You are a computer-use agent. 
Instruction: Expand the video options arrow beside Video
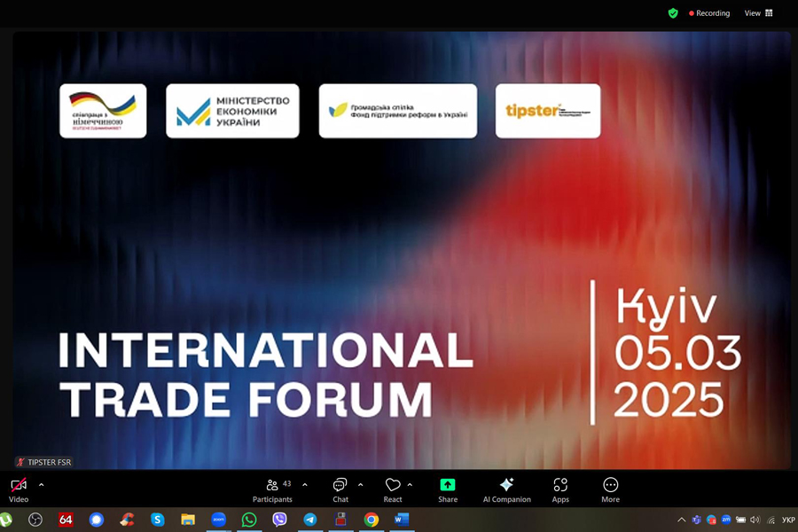click(41, 485)
